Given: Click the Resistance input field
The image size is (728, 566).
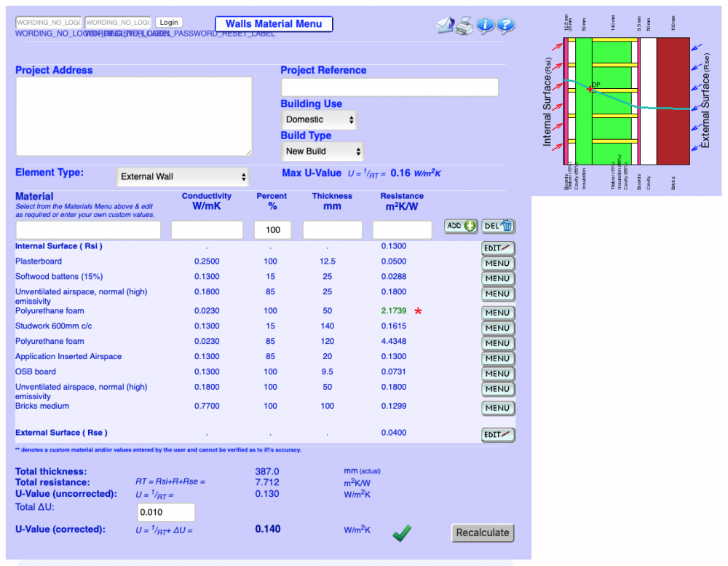Looking at the screenshot, I should [402, 230].
